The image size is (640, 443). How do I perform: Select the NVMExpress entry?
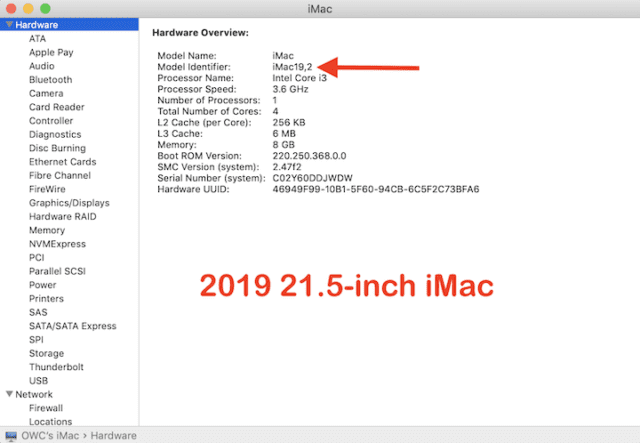[58, 244]
